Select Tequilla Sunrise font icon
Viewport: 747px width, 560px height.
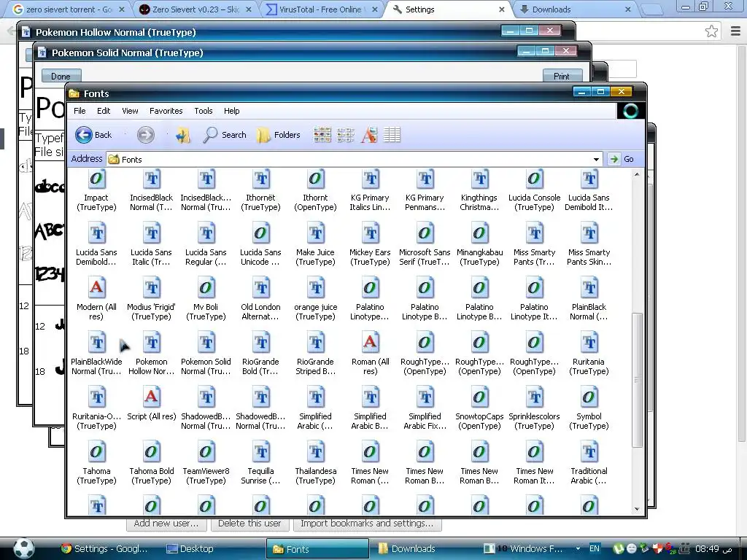(260, 452)
